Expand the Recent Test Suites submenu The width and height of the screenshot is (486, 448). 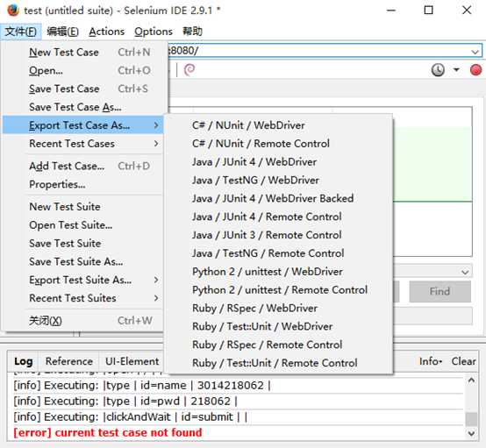pos(82,298)
